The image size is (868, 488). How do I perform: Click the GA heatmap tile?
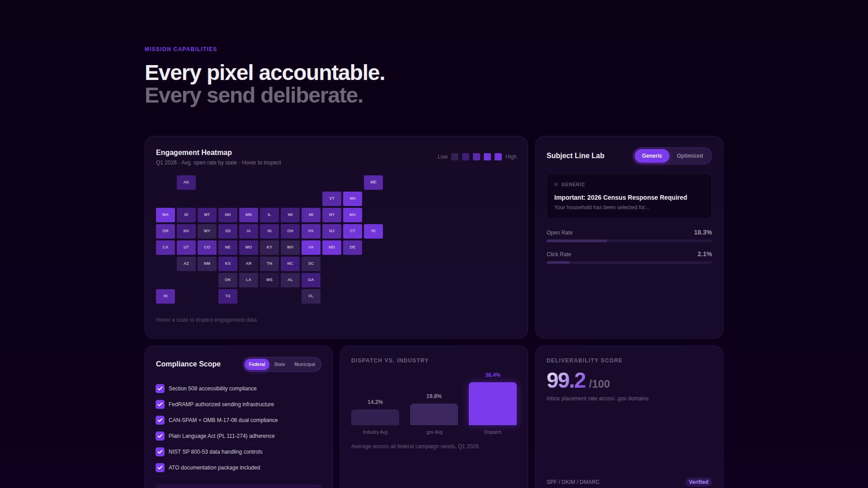point(311,280)
